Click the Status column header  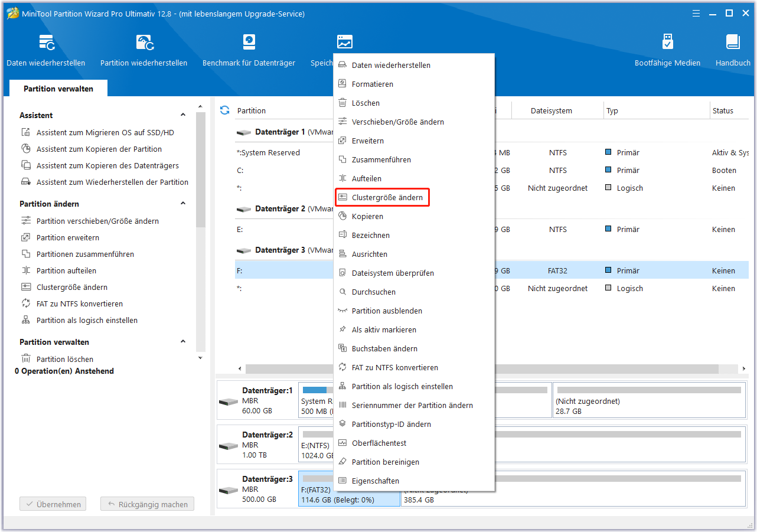click(730, 110)
